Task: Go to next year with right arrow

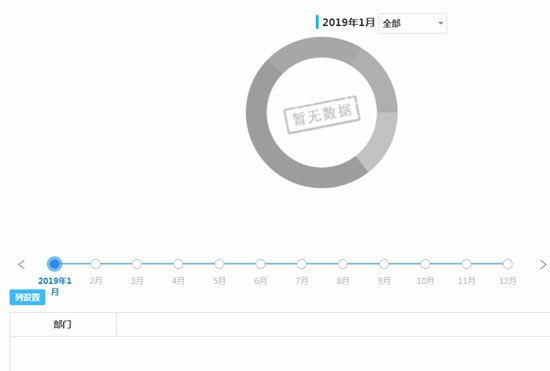Action: (x=543, y=264)
